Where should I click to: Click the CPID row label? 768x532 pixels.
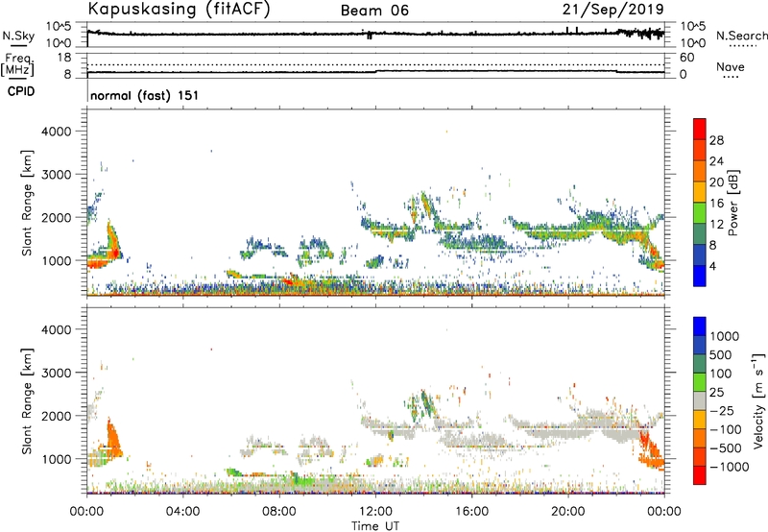(21, 91)
